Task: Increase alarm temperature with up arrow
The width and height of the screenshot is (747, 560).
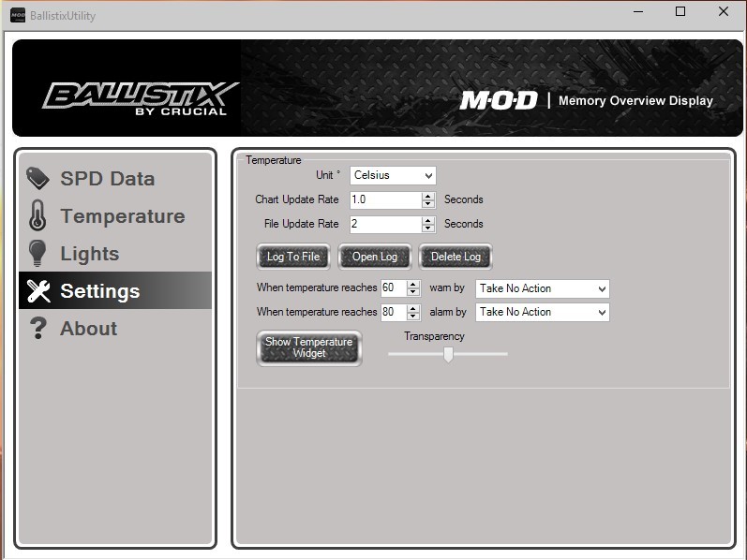Action: (x=413, y=308)
